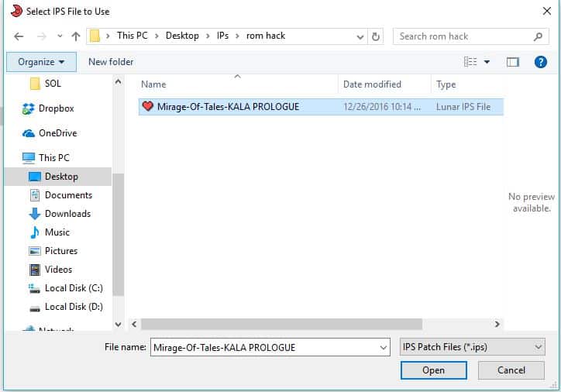Screen dimensions: 561x392
Task: Change the view layout icon
Action: [x=470, y=62]
